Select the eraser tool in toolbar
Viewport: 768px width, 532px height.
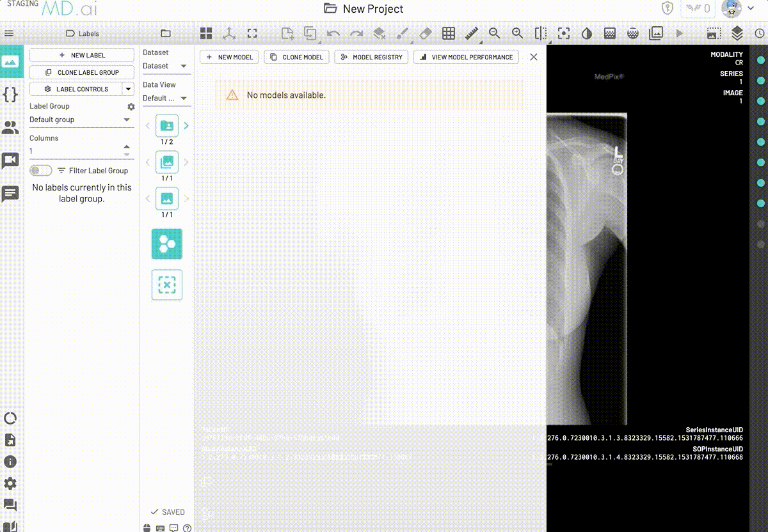coord(426,33)
